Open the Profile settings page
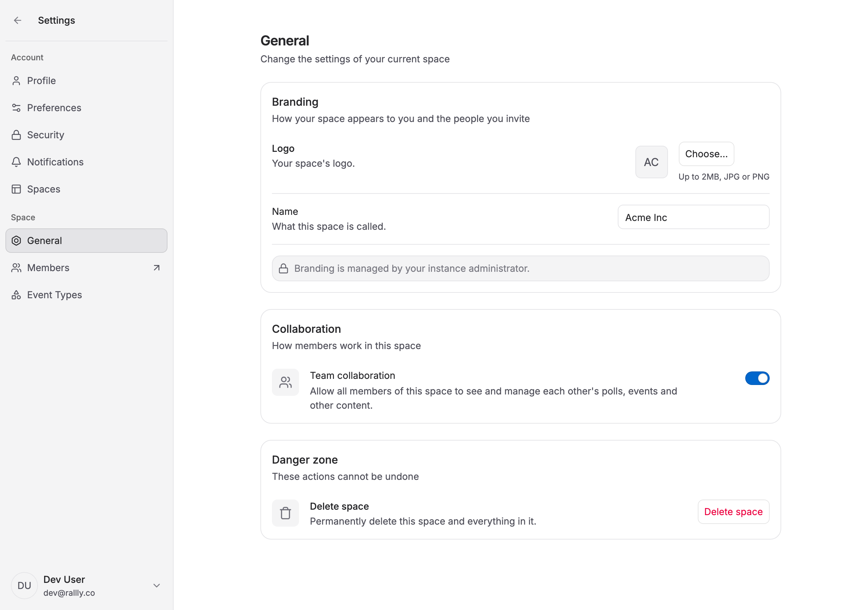The width and height of the screenshot is (868, 610). pos(86,81)
